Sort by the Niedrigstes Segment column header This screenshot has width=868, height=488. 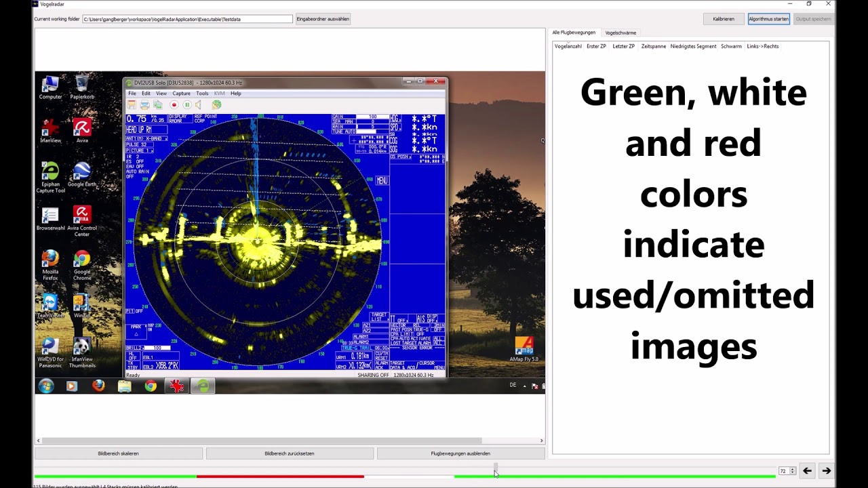click(x=693, y=46)
